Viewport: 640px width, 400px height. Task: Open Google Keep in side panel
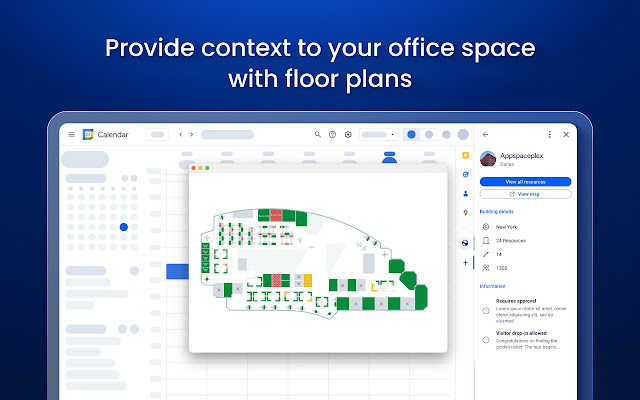(x=465, y=155)
